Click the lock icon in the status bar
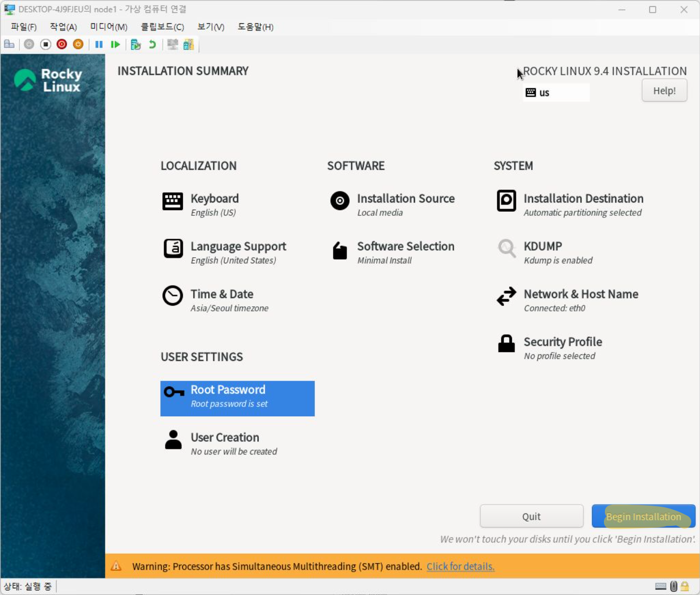Image resolution: width=700 pixels, height=595 pixels. tap(685, 586)
